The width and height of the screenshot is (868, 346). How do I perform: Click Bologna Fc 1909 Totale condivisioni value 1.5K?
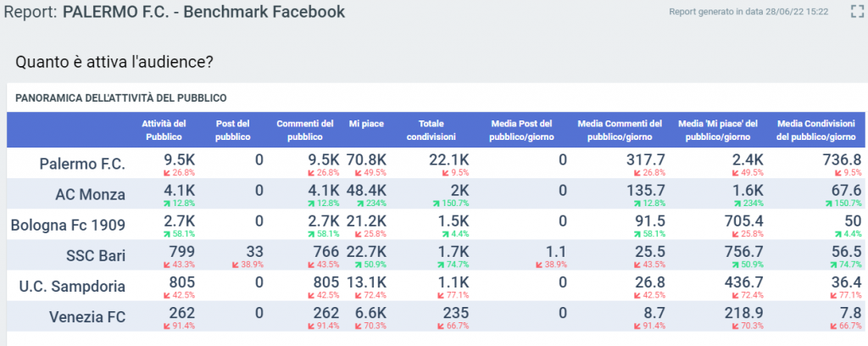click(453, 221)
